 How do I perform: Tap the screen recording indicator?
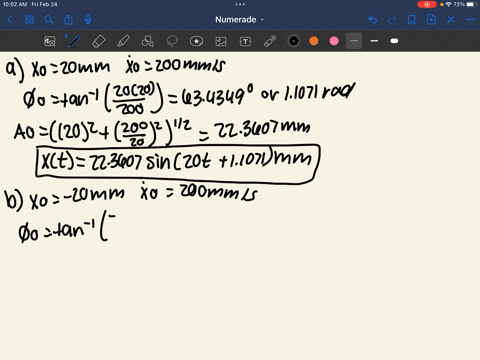[x=427, y=4]
